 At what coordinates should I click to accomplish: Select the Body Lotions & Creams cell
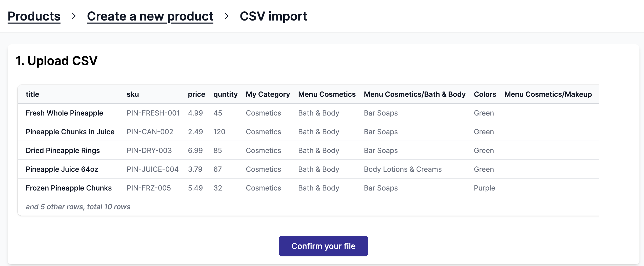tap(402, 169)
